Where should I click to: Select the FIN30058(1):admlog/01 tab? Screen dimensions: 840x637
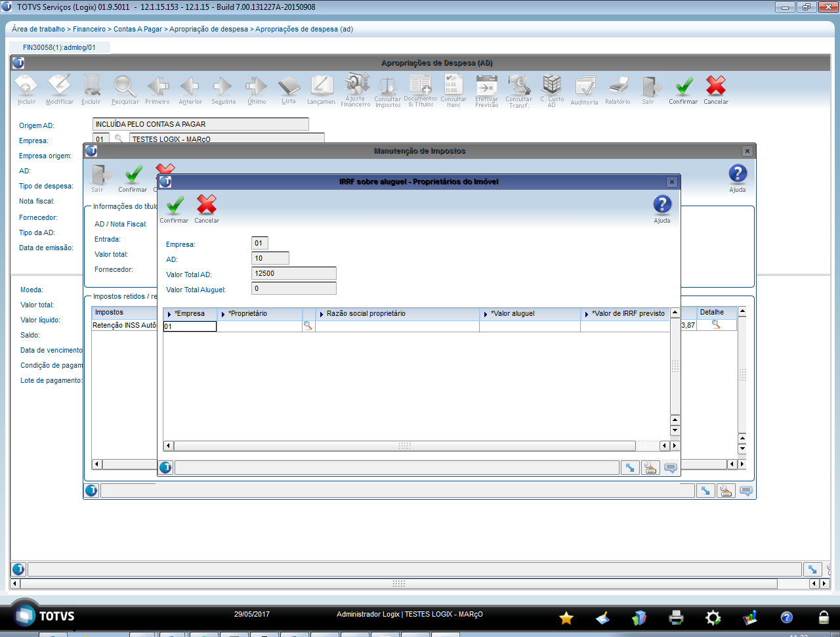click(59, 47)
